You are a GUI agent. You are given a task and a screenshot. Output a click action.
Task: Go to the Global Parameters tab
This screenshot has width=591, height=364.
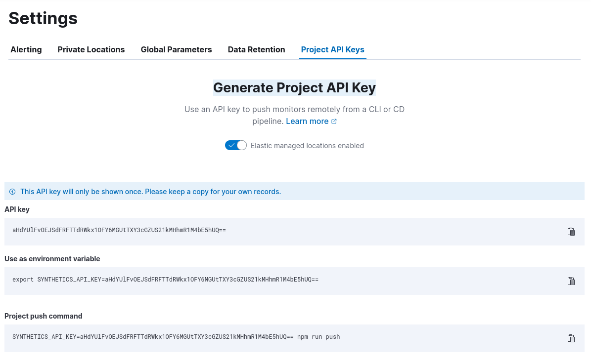pyautogui.click(x=176, y=50)
